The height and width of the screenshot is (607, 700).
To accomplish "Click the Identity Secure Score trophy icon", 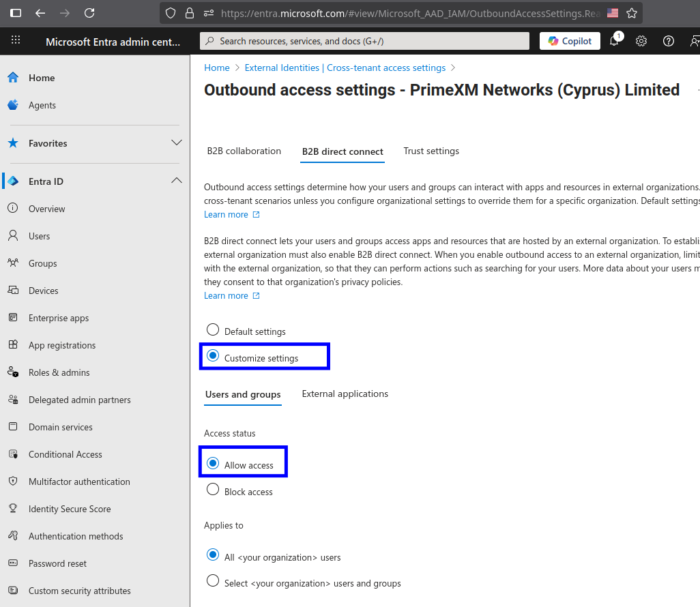I will click(x=13, y=508).
